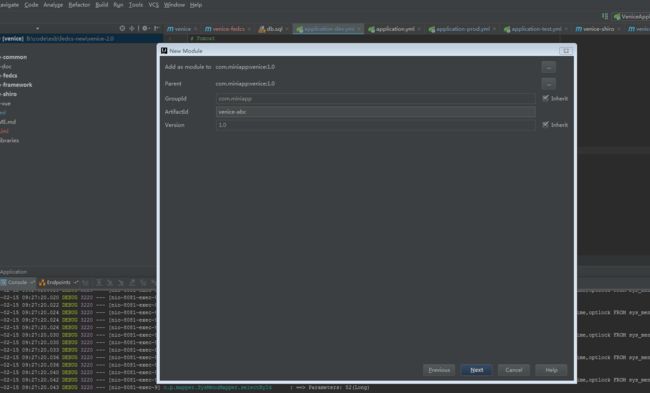
Task: Go to the Next step
Action: coord(476,370)
